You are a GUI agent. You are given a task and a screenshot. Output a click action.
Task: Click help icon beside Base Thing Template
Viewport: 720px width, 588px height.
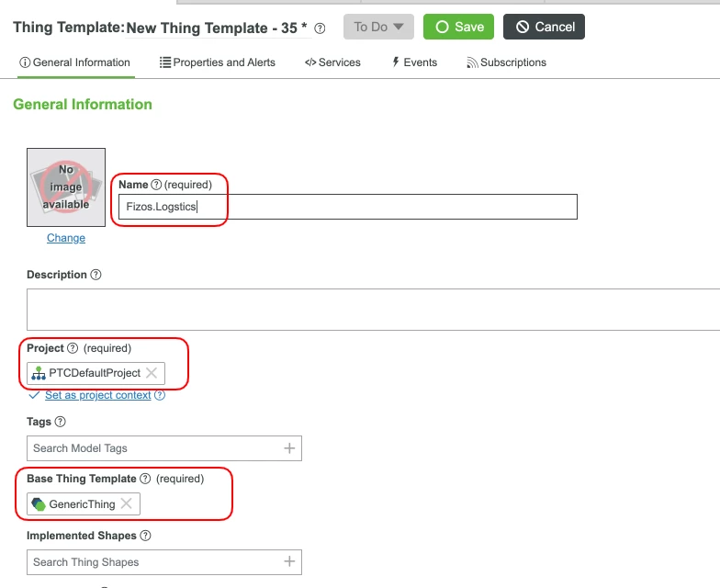(145, 479)
